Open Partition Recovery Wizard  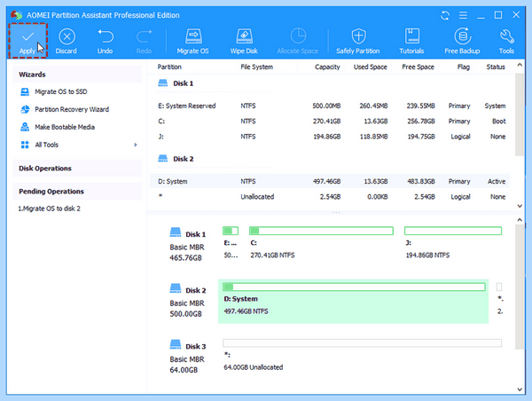pos(65,109)
